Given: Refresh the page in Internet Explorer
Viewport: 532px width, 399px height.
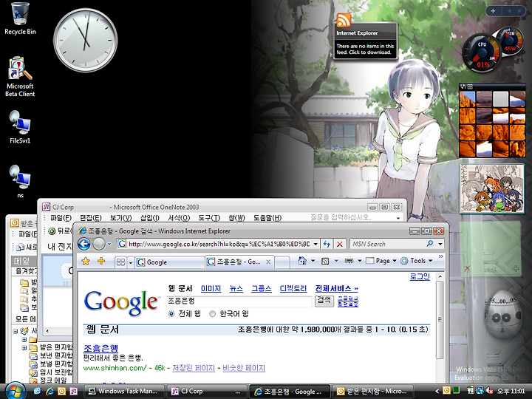Looking at the screenshot, I should (x=327, y=244).
